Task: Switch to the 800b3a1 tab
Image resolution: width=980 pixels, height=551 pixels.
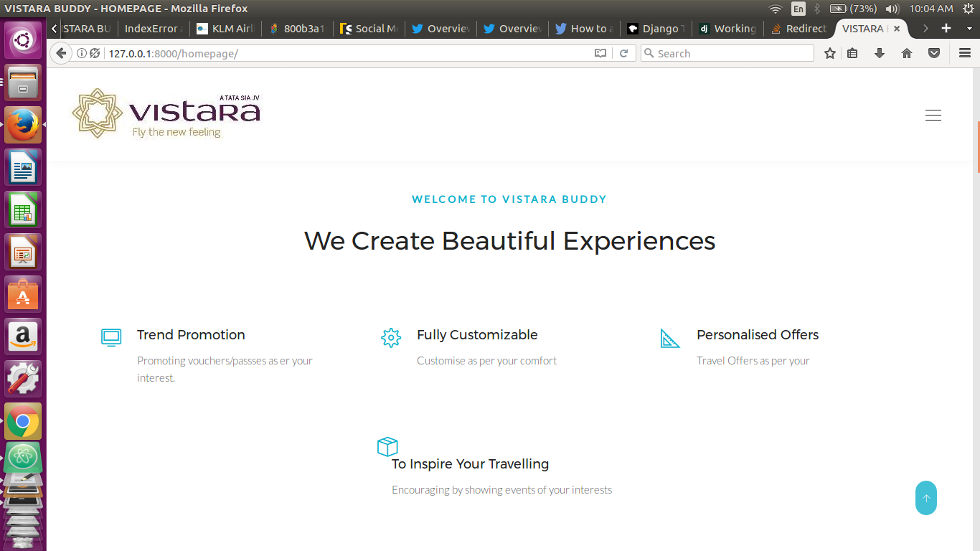Action: coord(297,29)
